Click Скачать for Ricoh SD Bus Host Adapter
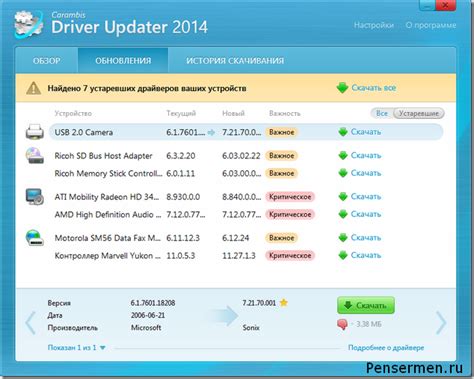Viewport: 474px width, 379px height. [x=366, y=156]
